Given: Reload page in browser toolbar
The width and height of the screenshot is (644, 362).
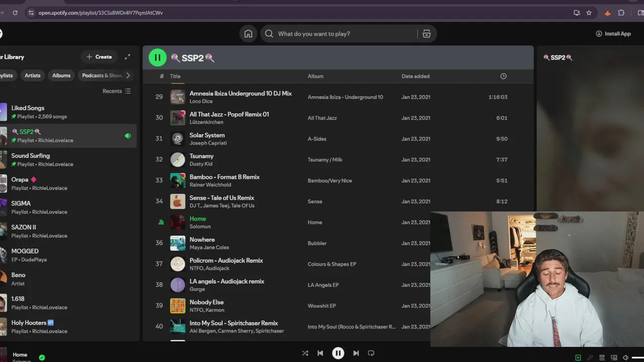Looking at the screenshot, I should pyautogui.click(x=15, y=13).
